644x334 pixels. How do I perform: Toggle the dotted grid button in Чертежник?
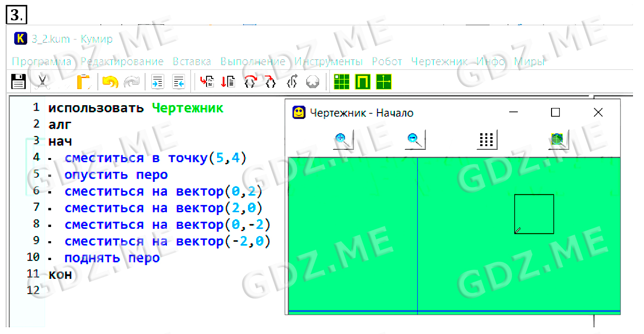487,140
